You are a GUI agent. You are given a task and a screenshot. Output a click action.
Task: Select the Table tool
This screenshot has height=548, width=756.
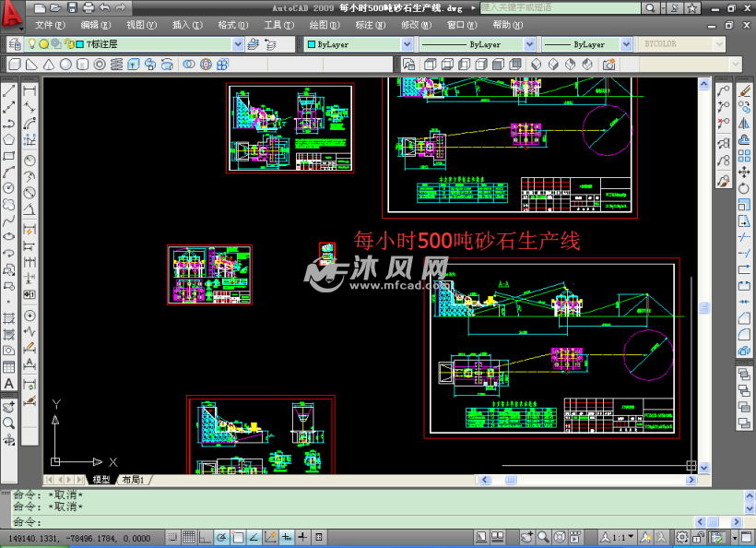tap(8, 367)
